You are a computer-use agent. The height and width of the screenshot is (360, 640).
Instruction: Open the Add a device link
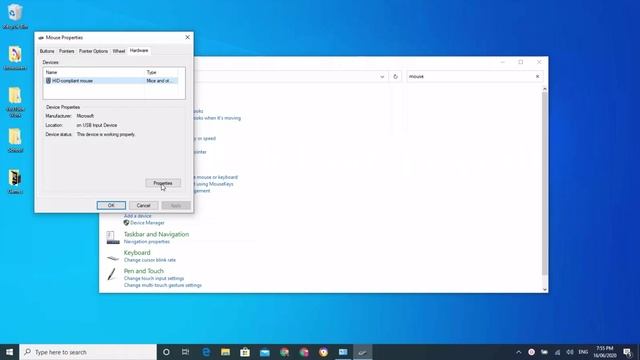point(138,216)
